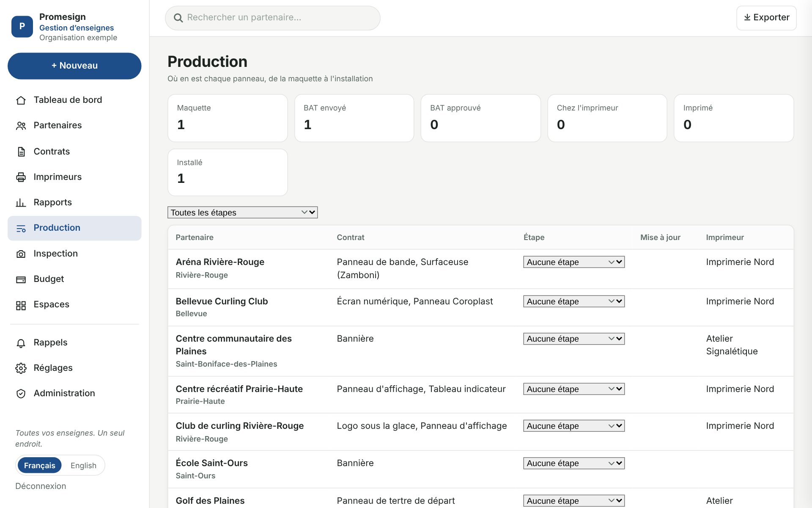Click the search magnifier icon
This screenshot has height=508, width=812.
pos(178,18)
